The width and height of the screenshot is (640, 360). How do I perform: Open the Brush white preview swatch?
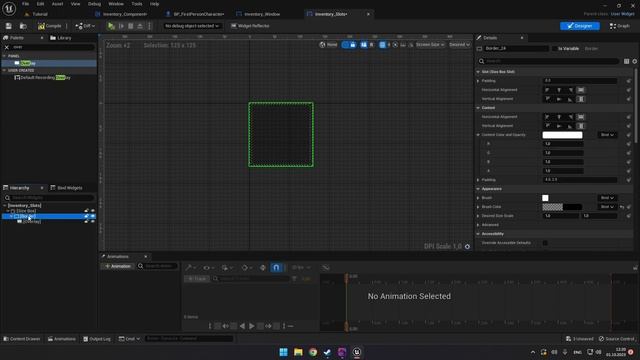pyautogui.click(x=545, y=198)
